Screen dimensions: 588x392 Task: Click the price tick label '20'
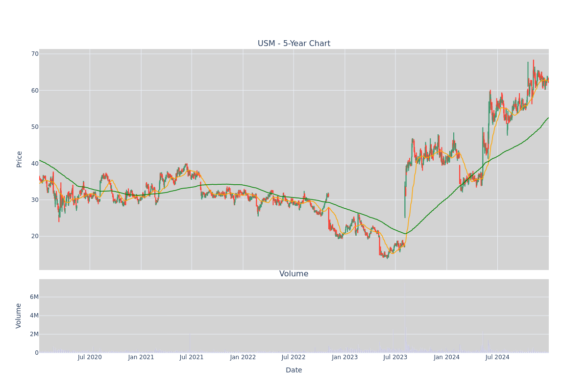click(35, 236)
